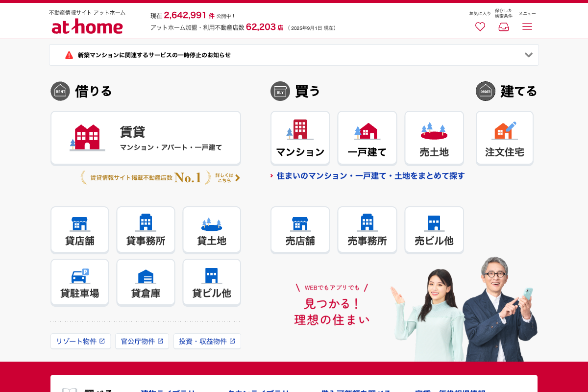This screenshot has width=588, height=392.
Task: Open saved search conditions tray icon
Action: (503, 27)
